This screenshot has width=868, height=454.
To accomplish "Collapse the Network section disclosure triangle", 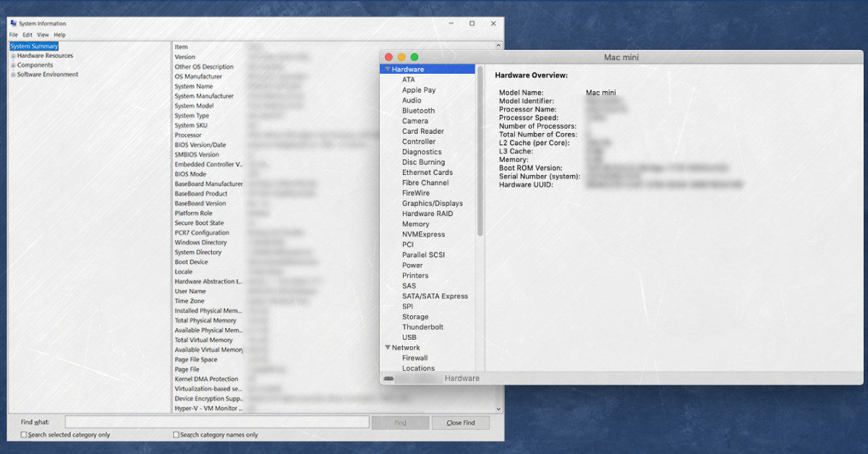I will click(x=387, y=348).
